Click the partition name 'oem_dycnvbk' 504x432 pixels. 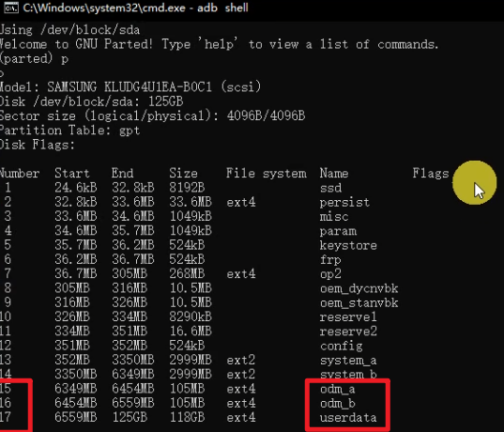click(x=359, y=289)
